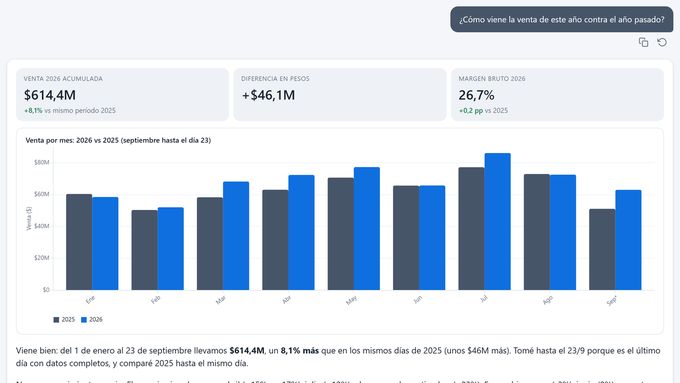Screen dimensions: 680x383
Task: Click the 2026 bar for Ago
Action: 563,232
